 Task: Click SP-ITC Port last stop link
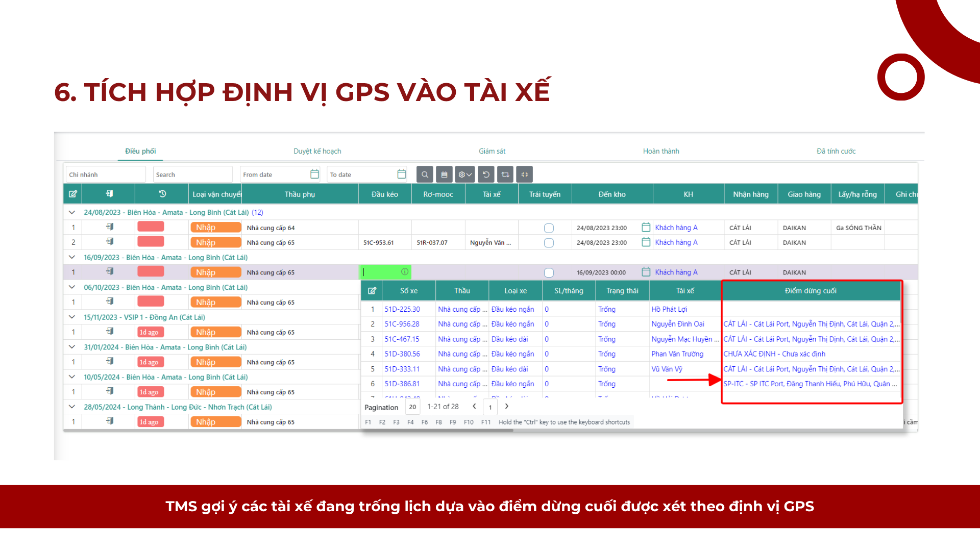click(810, 384)
